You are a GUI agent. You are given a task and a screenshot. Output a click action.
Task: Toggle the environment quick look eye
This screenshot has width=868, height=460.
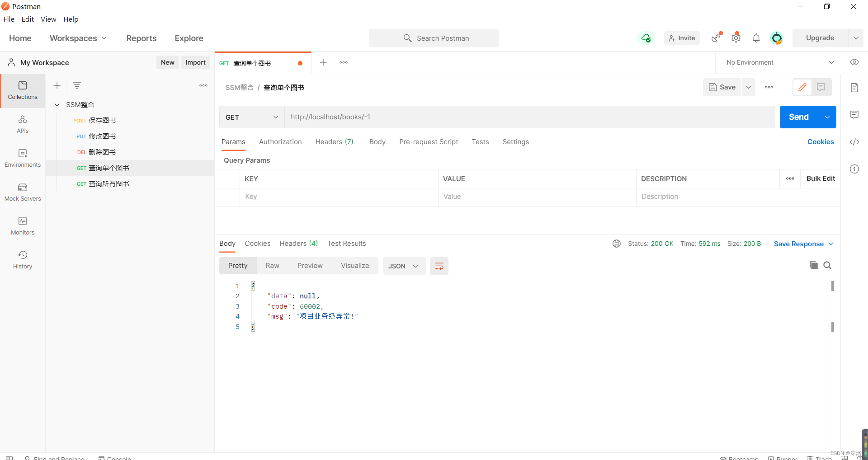pyautogui.click(x=854, y=62)
